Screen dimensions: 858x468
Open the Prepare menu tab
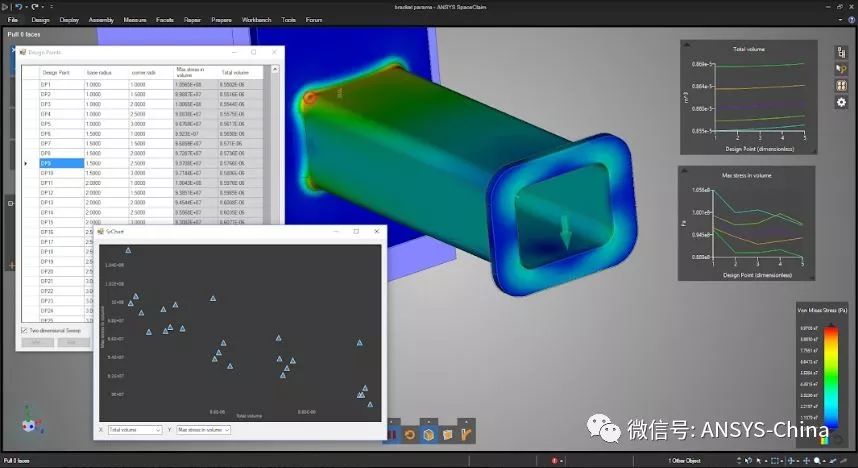point(222,20)
